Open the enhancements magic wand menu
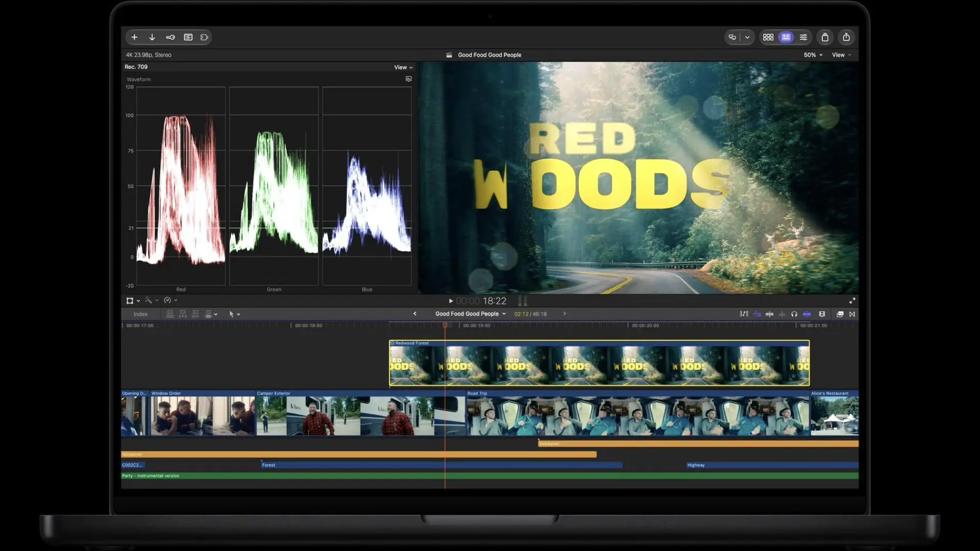This screenshot has width=980, height=551. pos(151,300)
